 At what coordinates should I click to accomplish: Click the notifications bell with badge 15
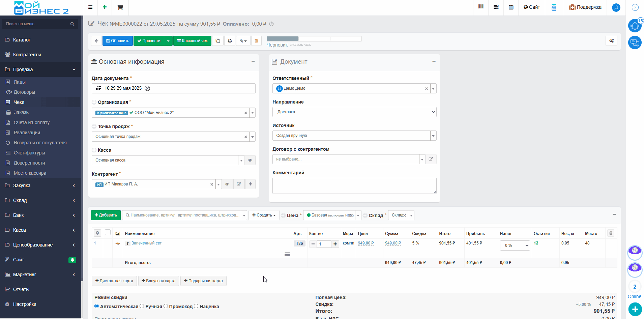click(635, 26)
